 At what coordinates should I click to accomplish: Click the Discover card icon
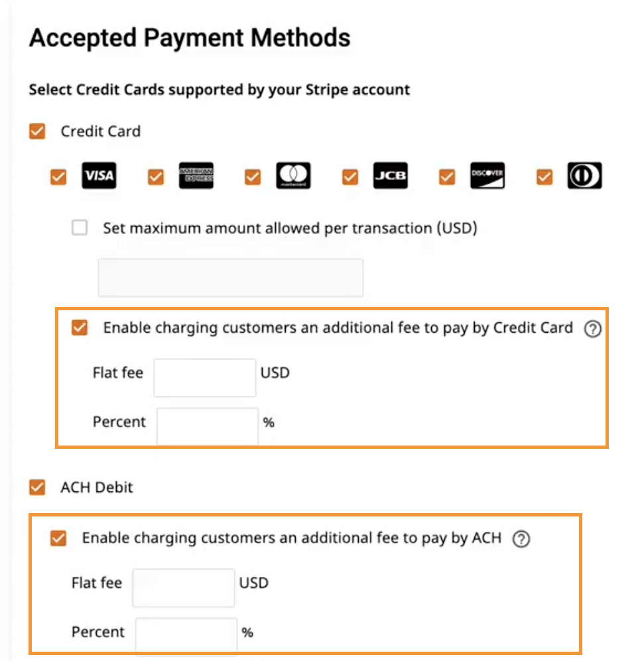[487, 176]
